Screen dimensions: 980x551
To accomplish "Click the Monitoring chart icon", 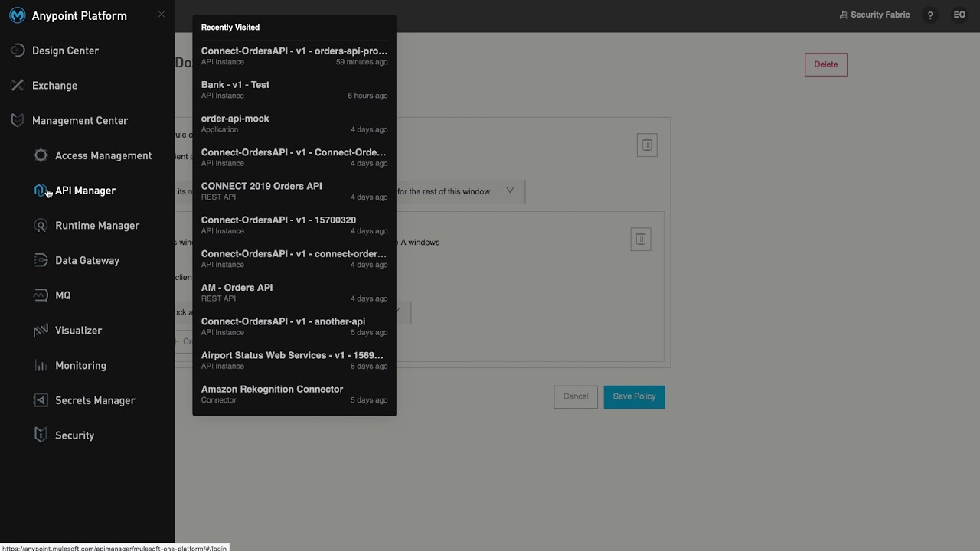I will coord(41,366).
